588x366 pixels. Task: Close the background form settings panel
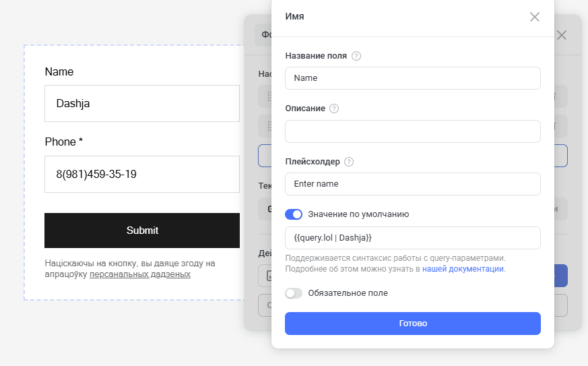tap(562, 35)
